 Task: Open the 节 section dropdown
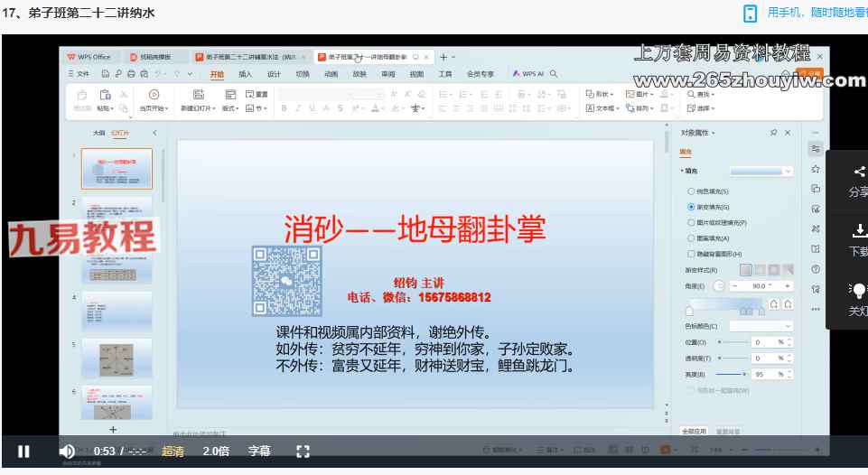pos(257,108)
